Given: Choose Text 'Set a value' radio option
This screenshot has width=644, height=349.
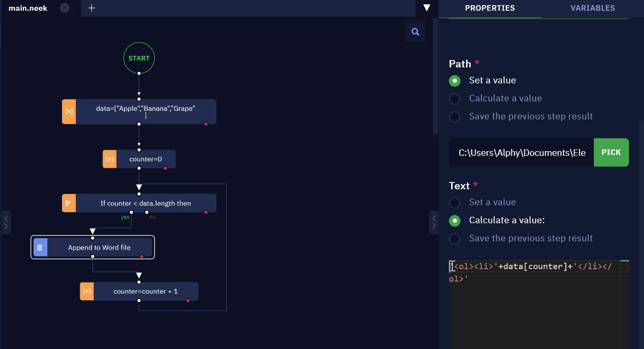Looking at the screenshot, I should 455,202.
